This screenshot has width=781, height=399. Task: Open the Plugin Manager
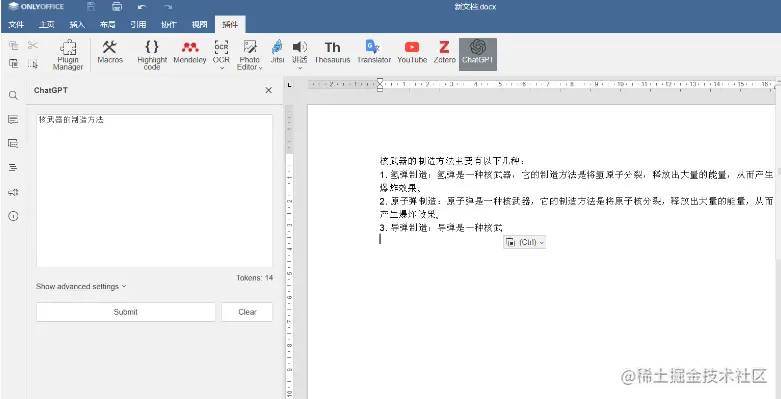68,54
